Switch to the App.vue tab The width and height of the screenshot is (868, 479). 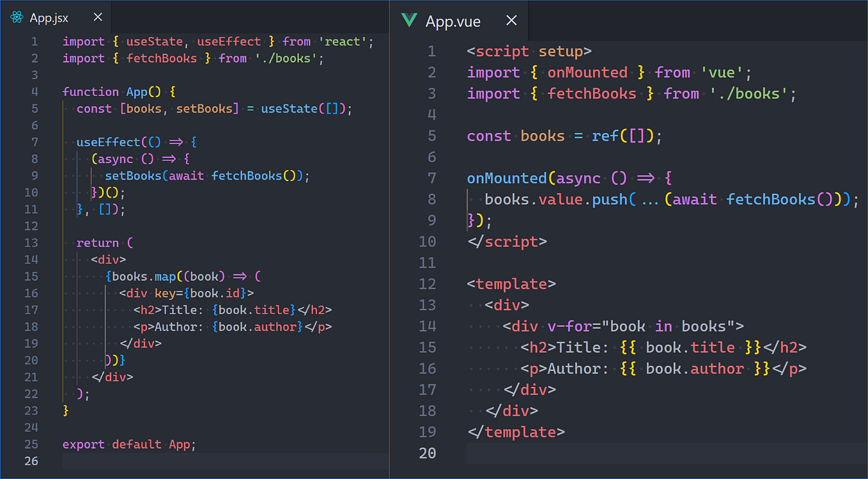click(x=455, y=20)
